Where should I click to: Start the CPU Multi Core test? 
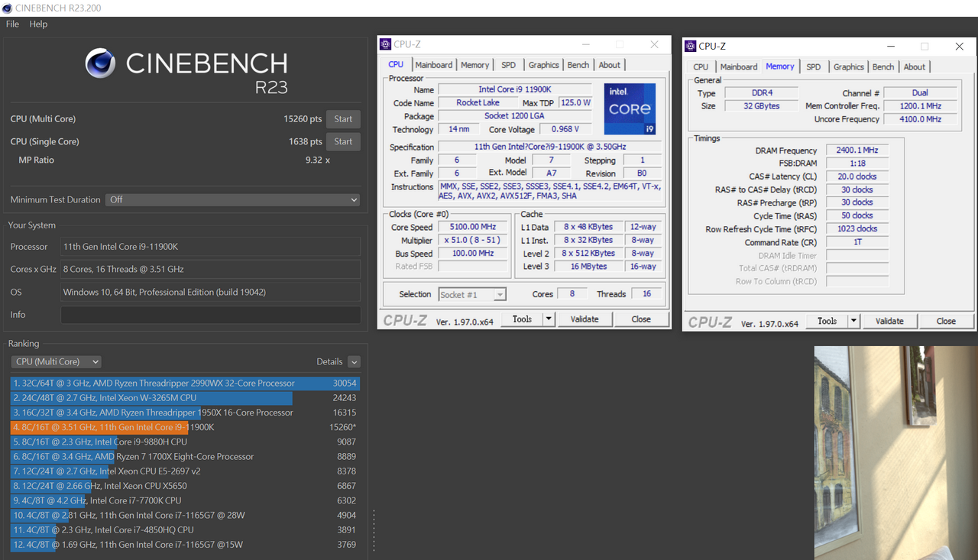click(343, 119)
